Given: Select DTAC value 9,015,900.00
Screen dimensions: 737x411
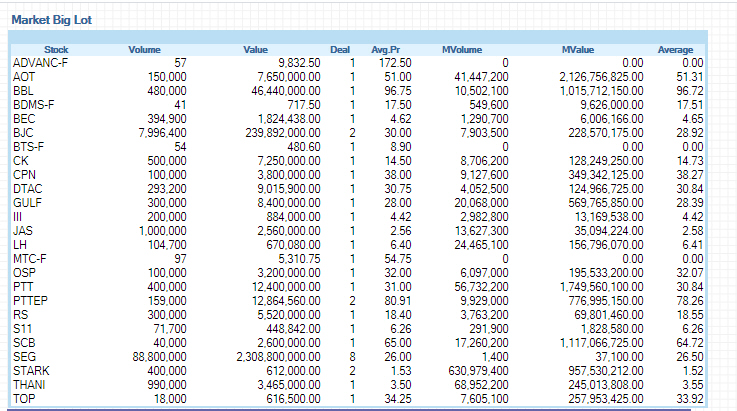Looking at the screenshot, I should tap(289, 189).
